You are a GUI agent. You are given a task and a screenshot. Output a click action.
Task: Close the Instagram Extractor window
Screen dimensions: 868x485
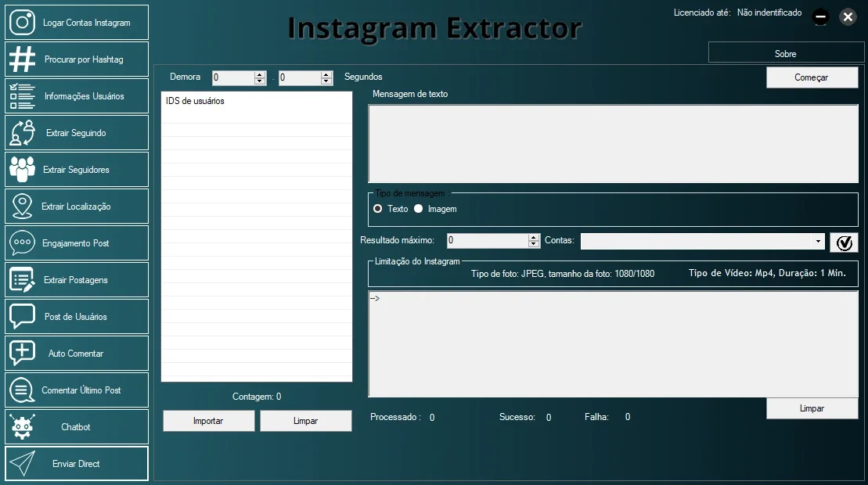(x=848, y=17)
